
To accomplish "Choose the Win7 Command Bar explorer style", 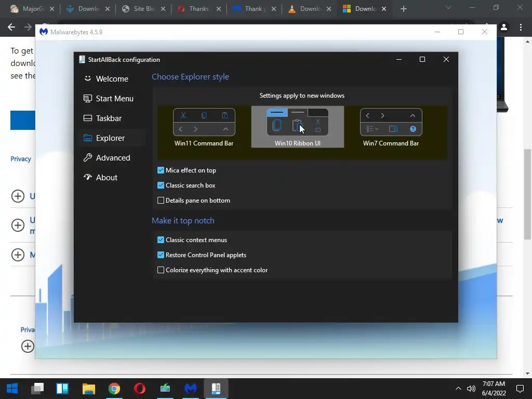I will click(391, 127).
